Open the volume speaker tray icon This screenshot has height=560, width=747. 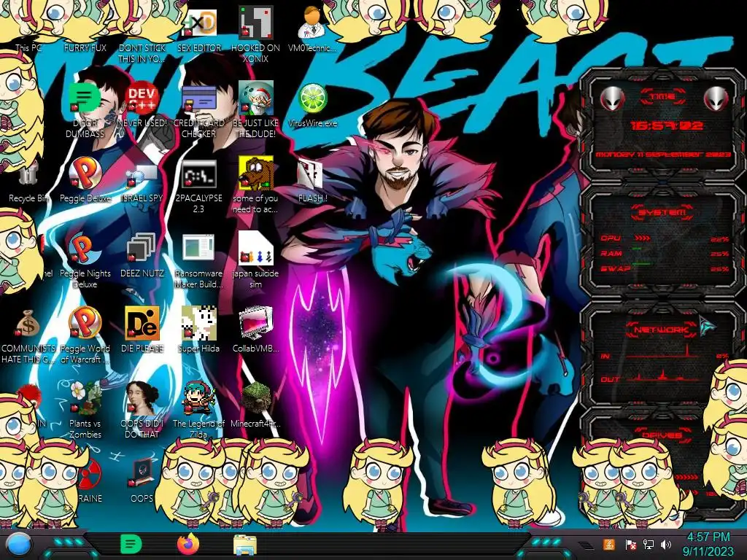[x=666, y=544]
